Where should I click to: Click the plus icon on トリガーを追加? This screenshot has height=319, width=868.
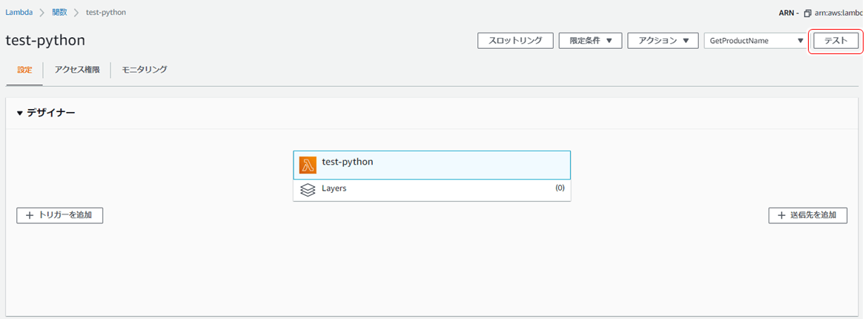(30, 215)
